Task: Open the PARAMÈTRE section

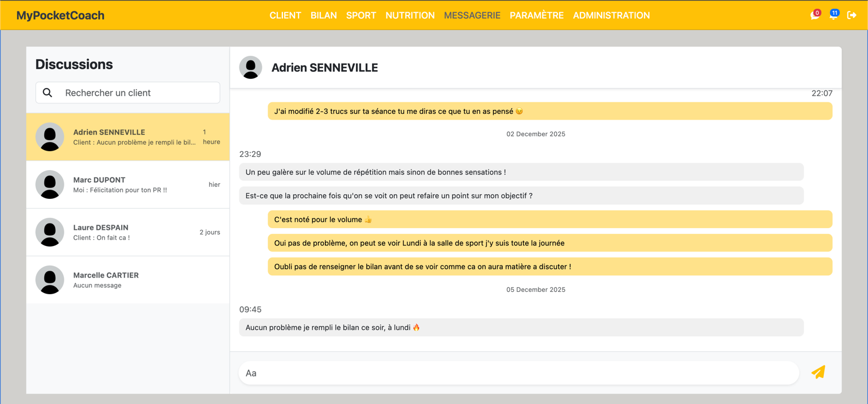Action: tap(537, 16)
